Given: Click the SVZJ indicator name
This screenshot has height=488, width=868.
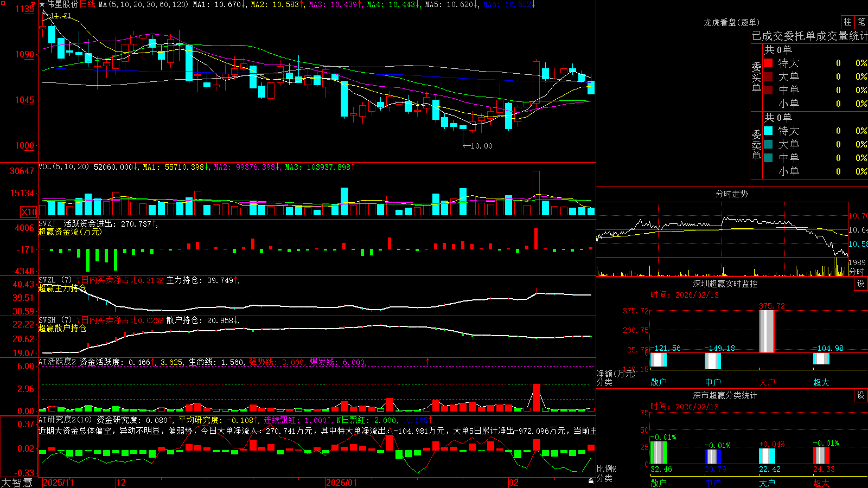Looking at the screenshot, I should tap(47, 223).
